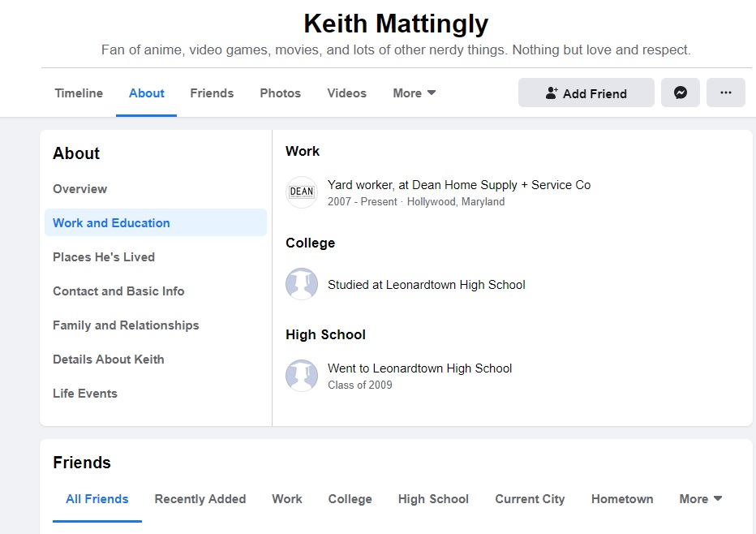Filter friends by Hometown
The width and height of the screenshot is (756, 534).
pyautogui.click(x=622, y=499)
